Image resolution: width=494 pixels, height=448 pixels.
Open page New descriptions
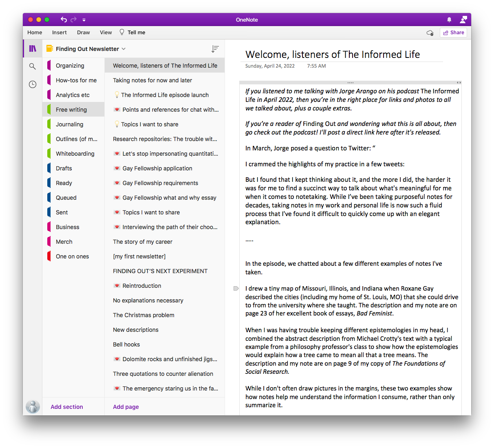(x=165, y=330)
